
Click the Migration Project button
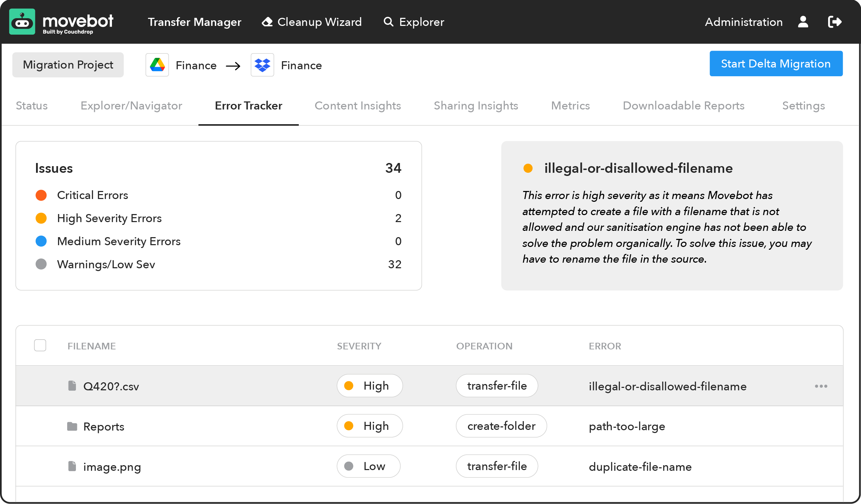pos(68,65)
